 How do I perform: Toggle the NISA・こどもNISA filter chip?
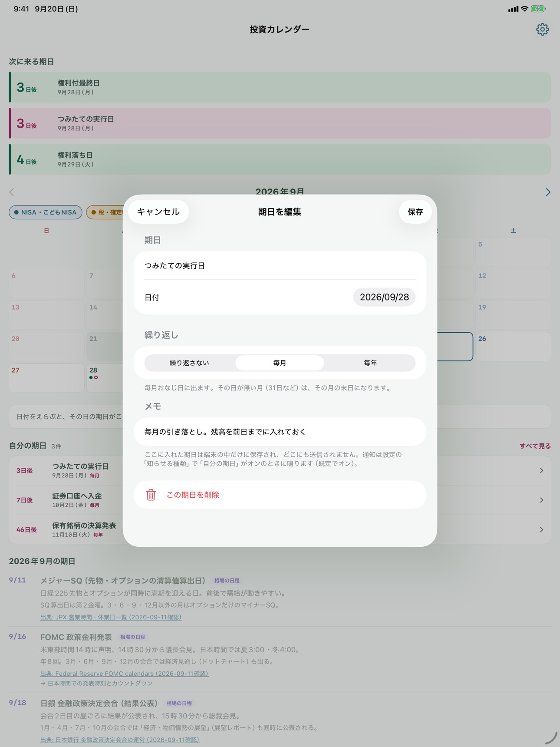click(46, 212)
